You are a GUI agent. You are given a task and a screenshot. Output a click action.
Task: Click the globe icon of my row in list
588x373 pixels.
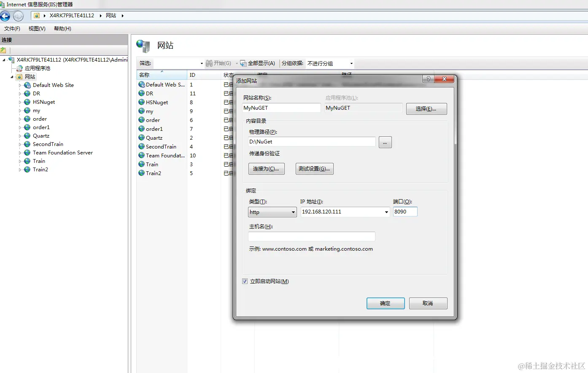[142, 111]
